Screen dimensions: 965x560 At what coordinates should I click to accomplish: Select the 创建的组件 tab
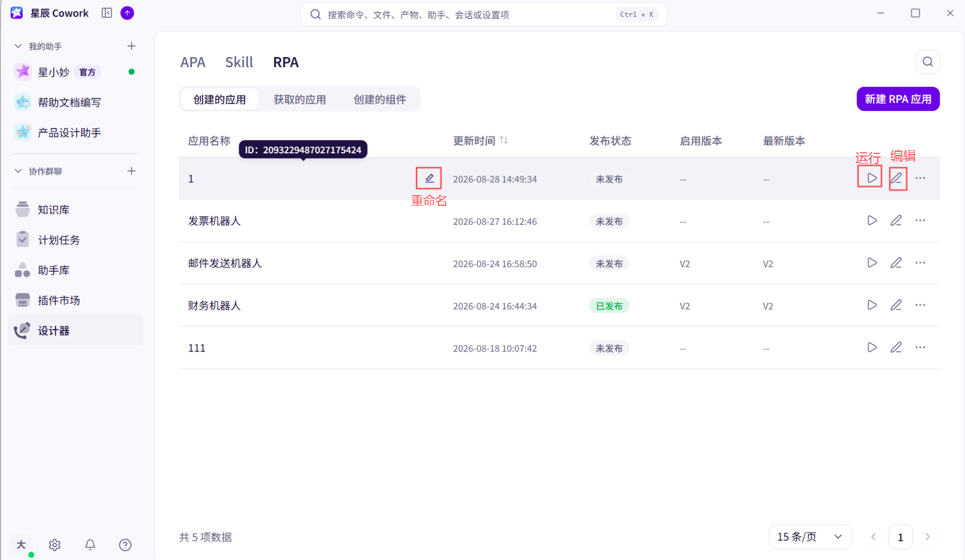380,99
